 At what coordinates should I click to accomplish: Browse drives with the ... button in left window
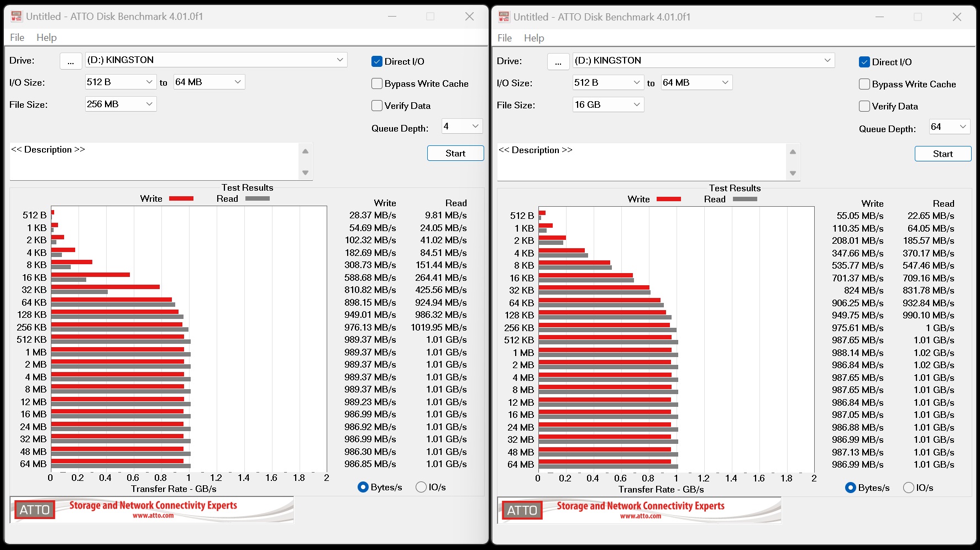point(71,61)
